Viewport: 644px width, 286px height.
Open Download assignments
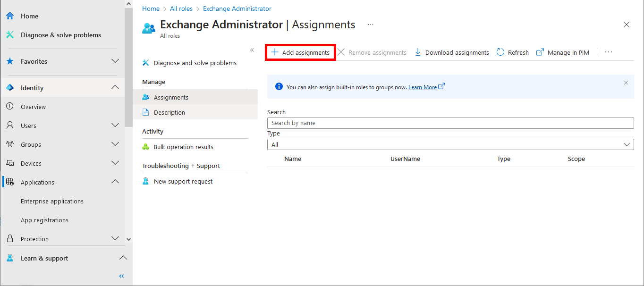coord(451,52)
